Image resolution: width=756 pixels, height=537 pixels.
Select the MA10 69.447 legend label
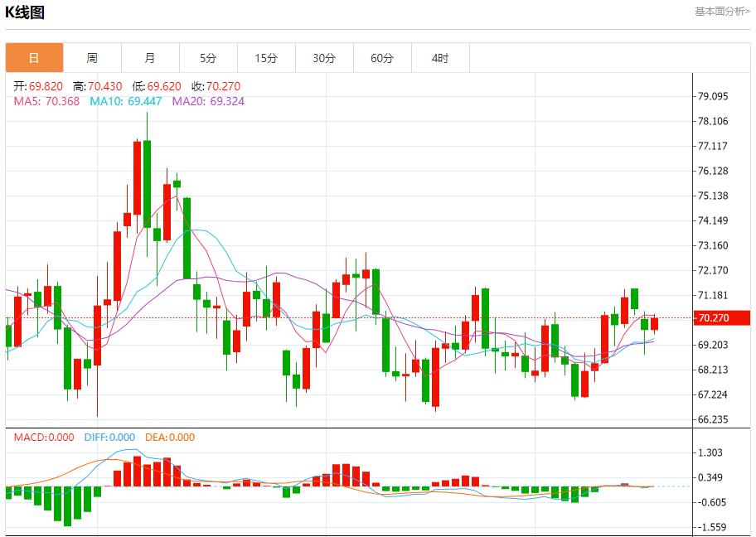pyautogui.click(x=125, y=101)
